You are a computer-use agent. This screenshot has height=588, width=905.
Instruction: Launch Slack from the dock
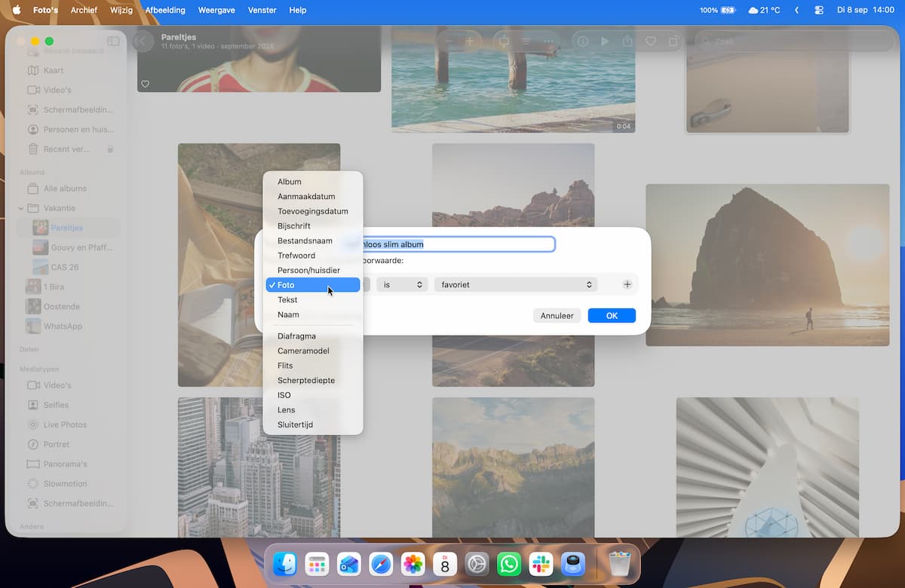(x=541, y=564)
